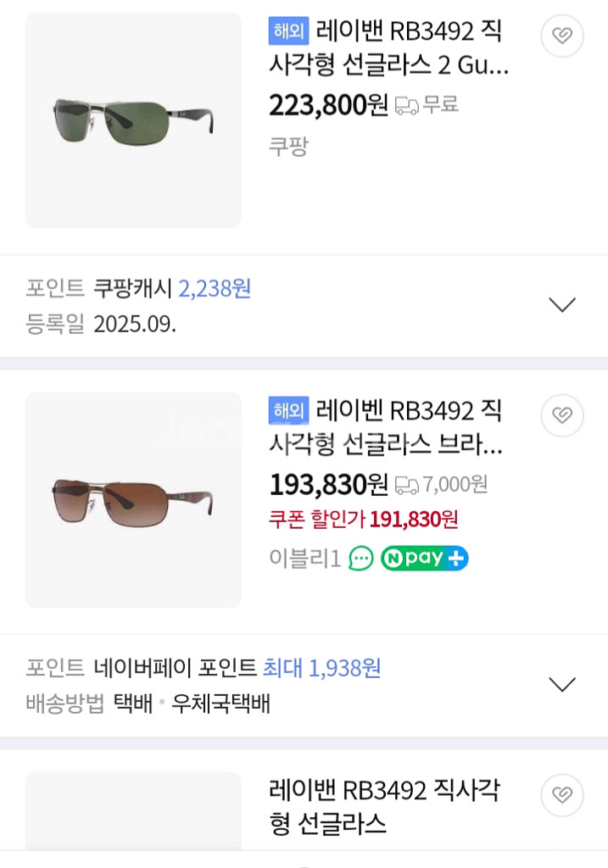Click the talk chat icon next to 이블리1
Image resolution: width=608 pixels, height=868 pixels.
(x=361, y=559)
